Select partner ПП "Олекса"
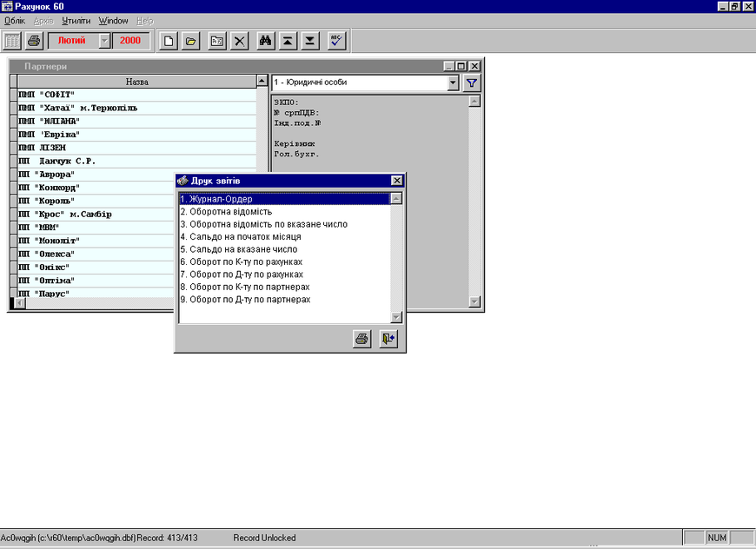The height and width of the screenshot is (549, 756). pos(96,254)
